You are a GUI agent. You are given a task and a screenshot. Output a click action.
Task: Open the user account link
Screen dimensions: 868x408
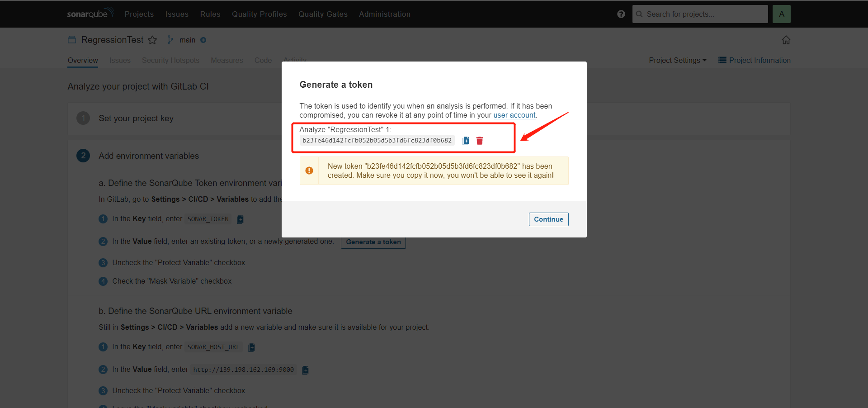514,115
